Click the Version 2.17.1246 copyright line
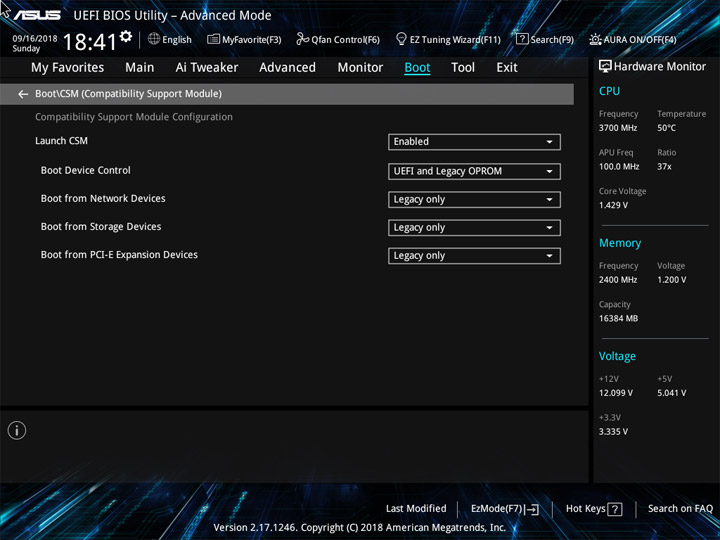Screen dimensions: 720x540 coord(360,528)
